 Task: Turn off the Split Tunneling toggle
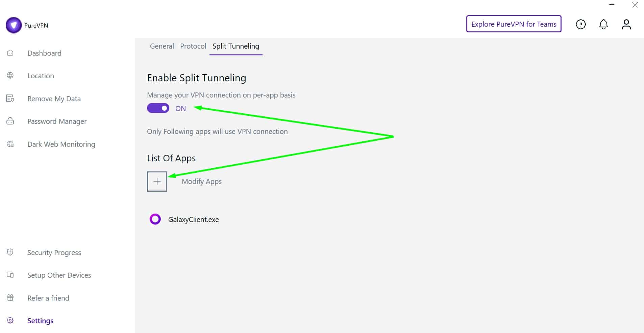(x=158, y=108)
